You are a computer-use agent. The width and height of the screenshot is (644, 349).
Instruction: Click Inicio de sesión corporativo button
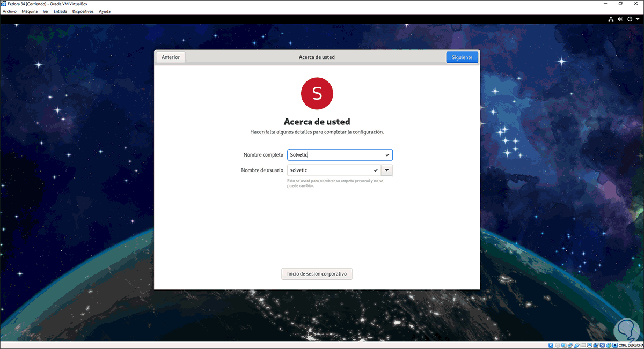tap(317, 274)
